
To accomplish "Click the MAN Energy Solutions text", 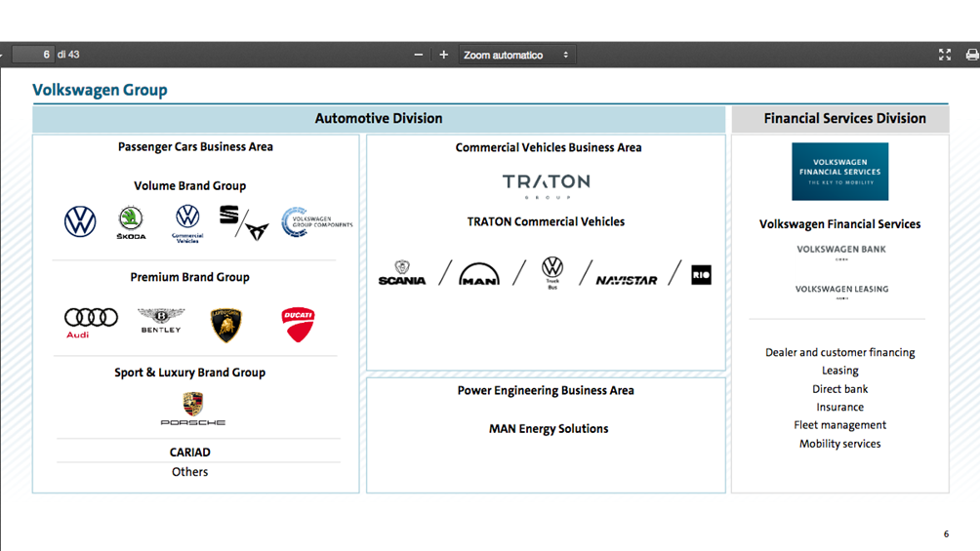I will coord(549,429).
